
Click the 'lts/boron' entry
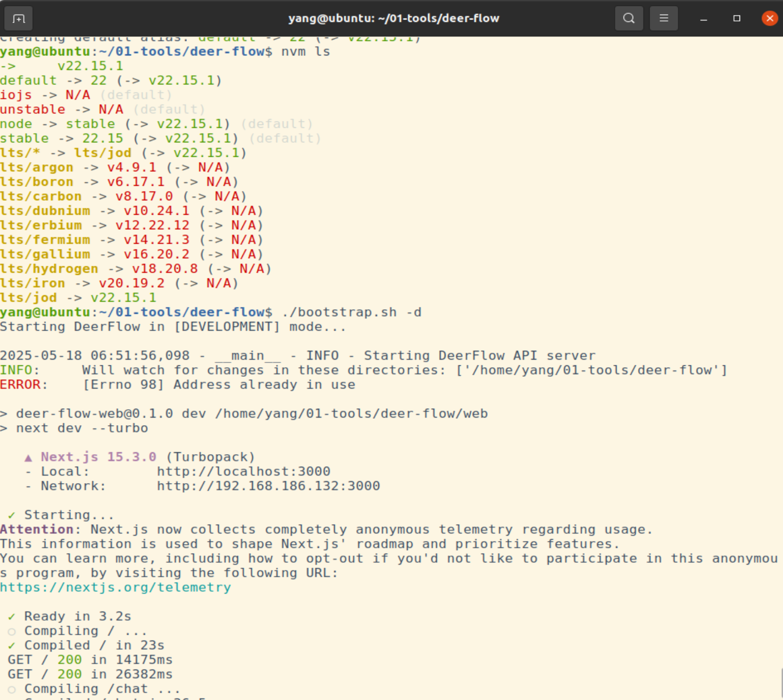click(x=119, y=182)
